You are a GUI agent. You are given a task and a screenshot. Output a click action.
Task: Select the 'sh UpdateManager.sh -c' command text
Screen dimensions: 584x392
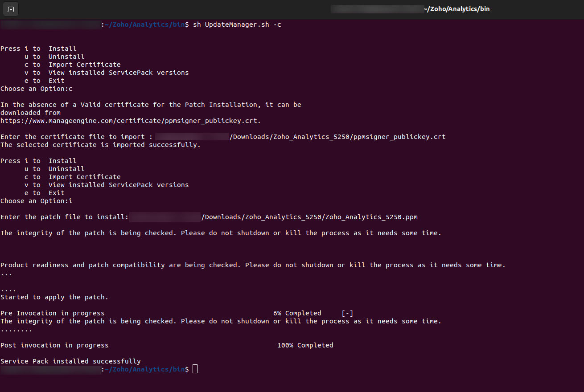click(237, 24)
